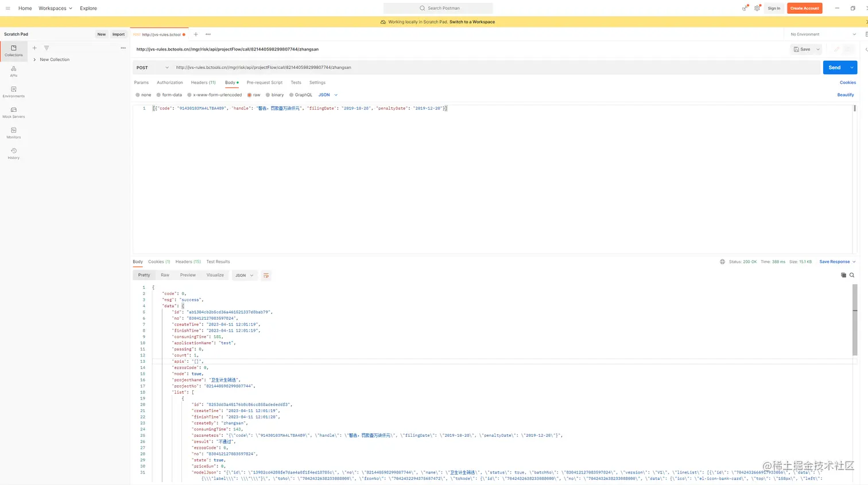Select the 'raw' body type

(254, 95)
